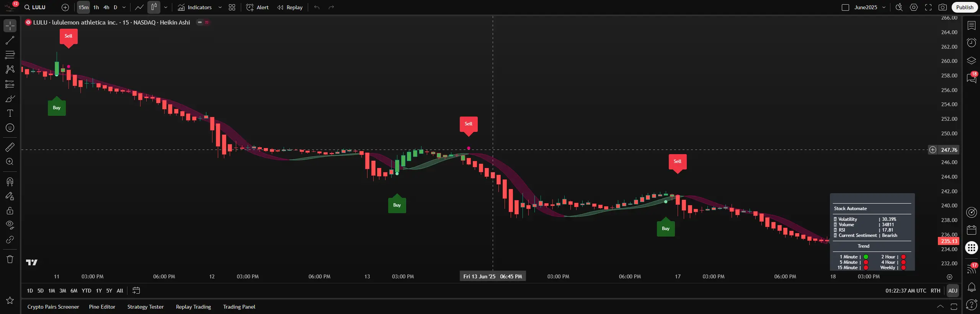Open the Pine Editor tab

coord(102,307)
